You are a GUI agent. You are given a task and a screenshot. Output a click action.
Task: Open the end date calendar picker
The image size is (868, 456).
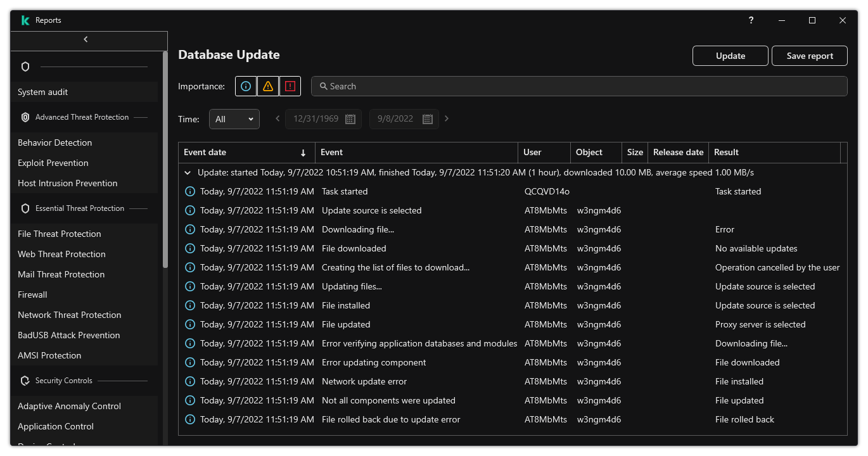[x=427, y=119]
